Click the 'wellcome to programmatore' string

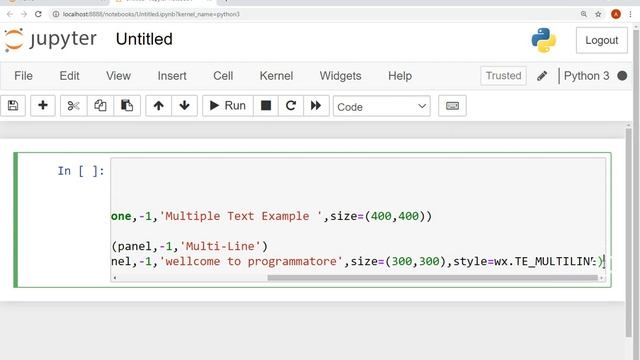(251, 262)
